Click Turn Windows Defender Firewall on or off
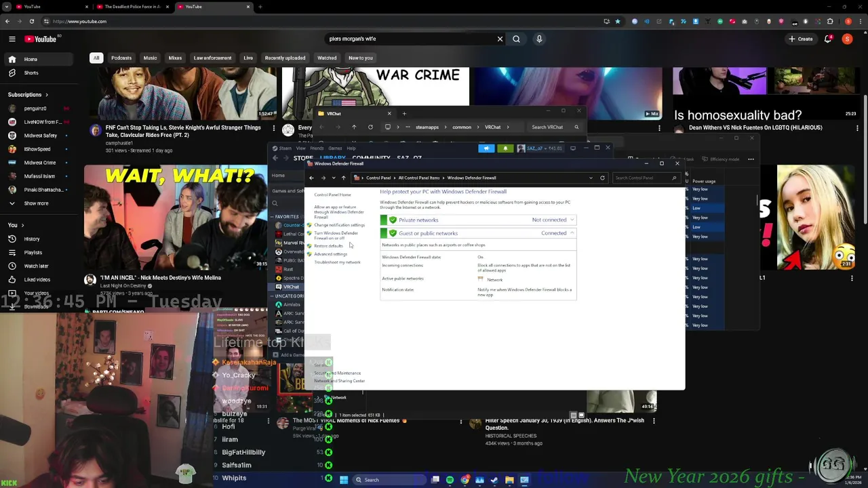This screenshot has height=488, width=868. [x=336, y=236]
